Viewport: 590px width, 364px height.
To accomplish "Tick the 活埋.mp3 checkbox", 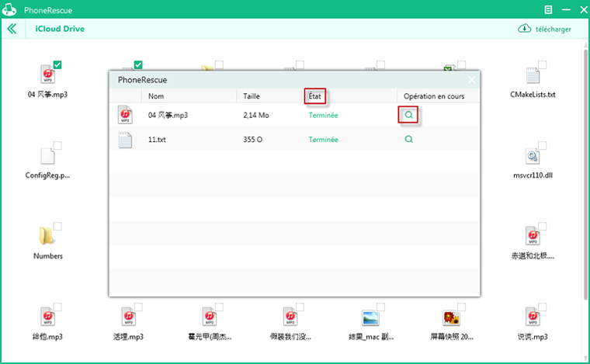I will [138, 307].
